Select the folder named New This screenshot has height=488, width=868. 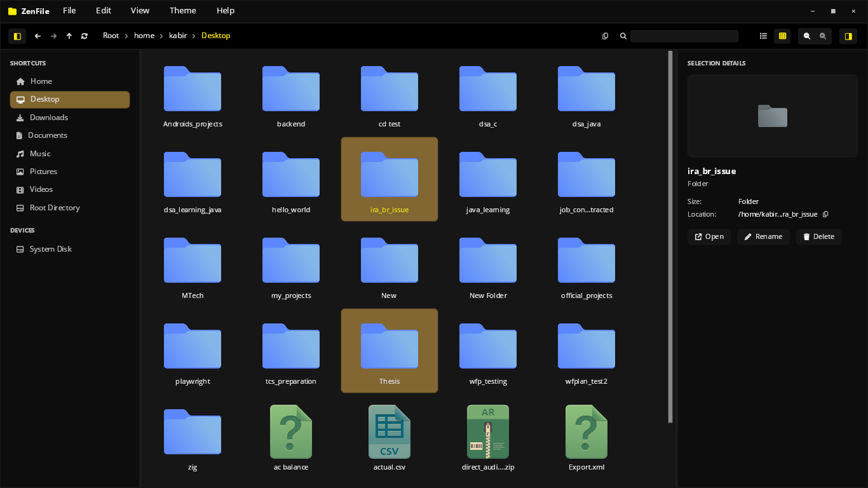click(390, 266)
